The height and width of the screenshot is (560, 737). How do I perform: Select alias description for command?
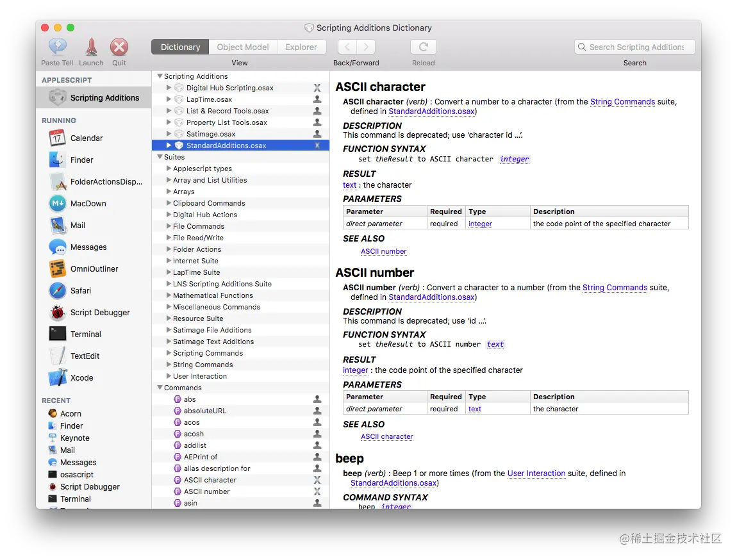[240, 468]
